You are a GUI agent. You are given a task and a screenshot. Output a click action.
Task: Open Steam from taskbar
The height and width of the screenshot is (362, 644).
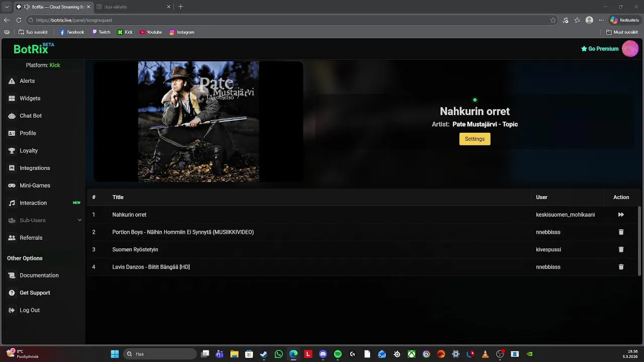[x=264, y=354]
